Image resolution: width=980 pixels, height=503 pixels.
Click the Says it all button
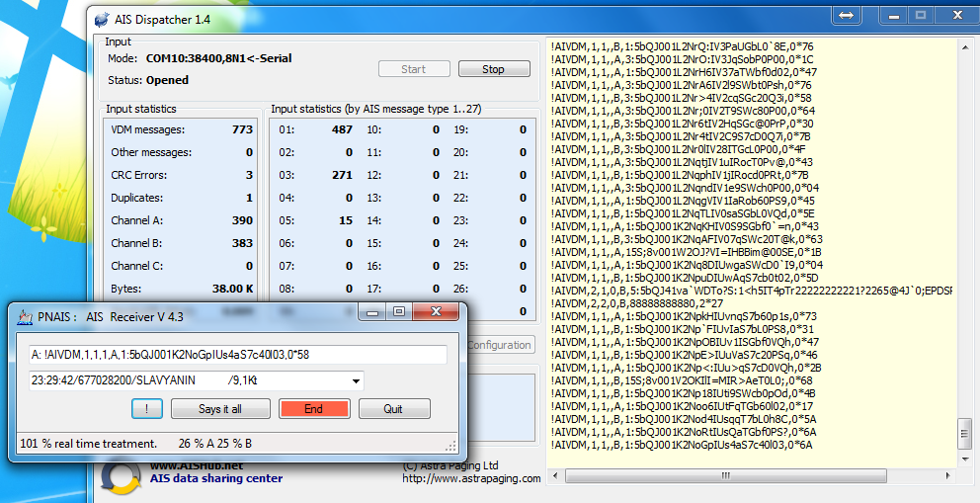pyautogui.click(x=220, y=409)
